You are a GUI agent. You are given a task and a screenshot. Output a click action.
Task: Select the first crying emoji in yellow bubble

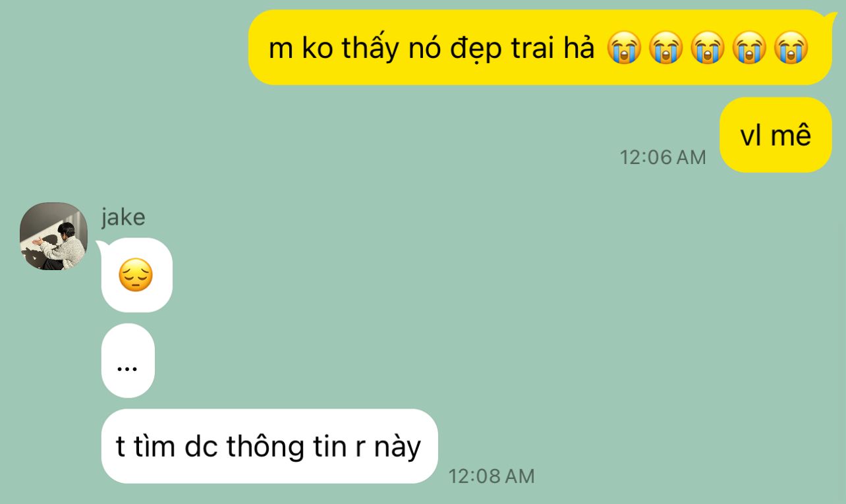623,49
